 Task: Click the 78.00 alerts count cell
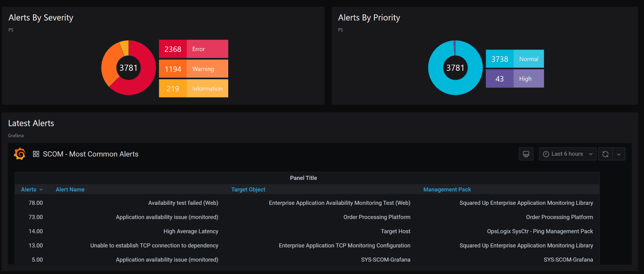click(x=35, y=203)
